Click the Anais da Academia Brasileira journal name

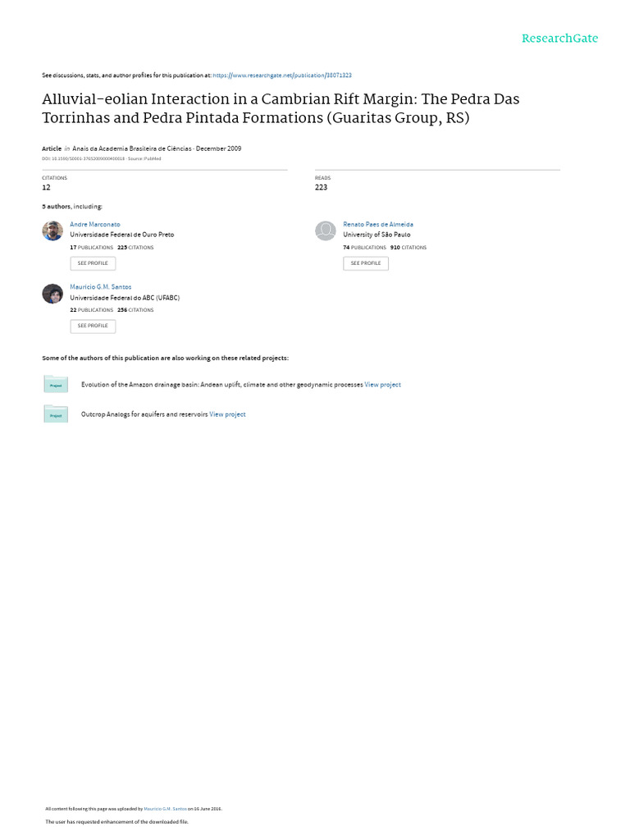pos(132,148)
